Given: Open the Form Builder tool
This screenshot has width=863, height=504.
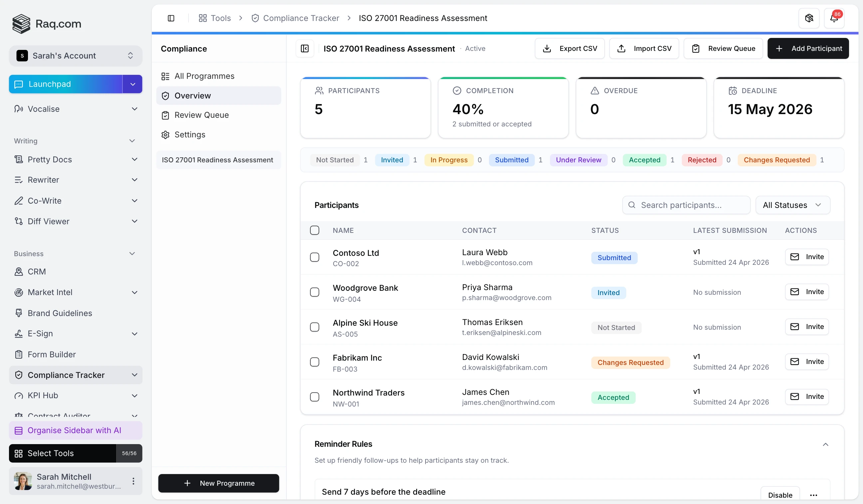Looking at the screenshot, I should [51, 354].
